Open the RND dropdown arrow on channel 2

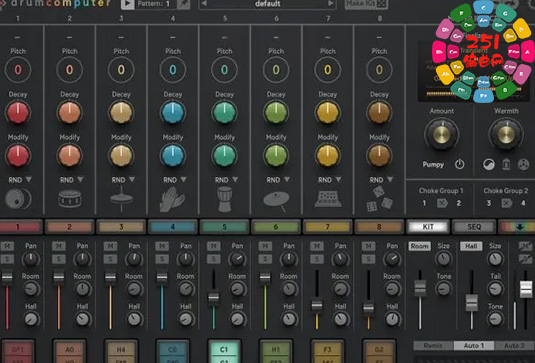(80, 179)
